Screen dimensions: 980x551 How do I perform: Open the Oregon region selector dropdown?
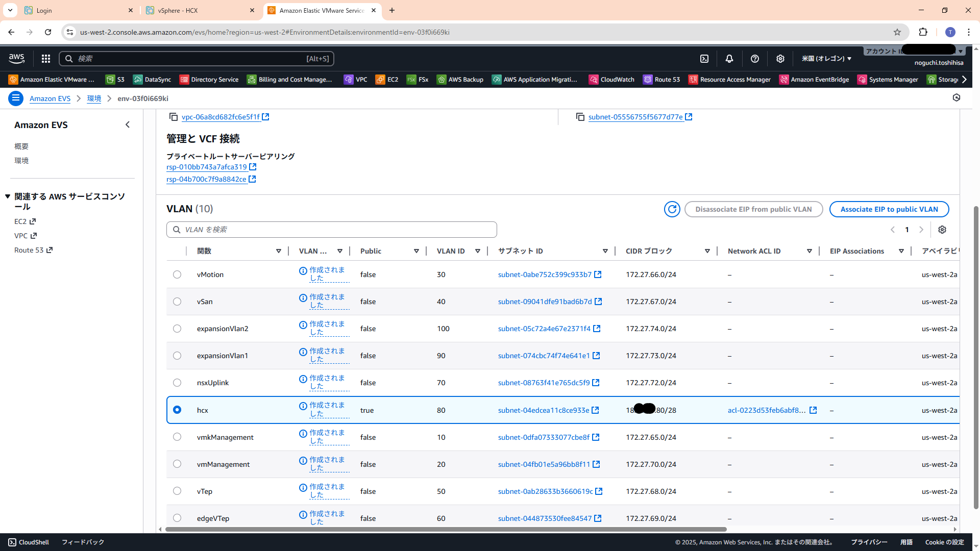tap(826, 59)
